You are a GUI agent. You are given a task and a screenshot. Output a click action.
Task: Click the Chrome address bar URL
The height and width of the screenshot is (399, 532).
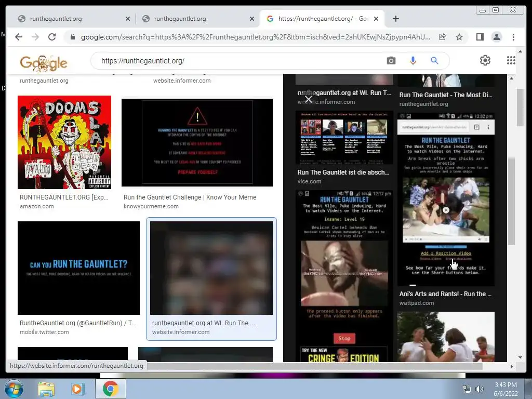tap(255, 37)
